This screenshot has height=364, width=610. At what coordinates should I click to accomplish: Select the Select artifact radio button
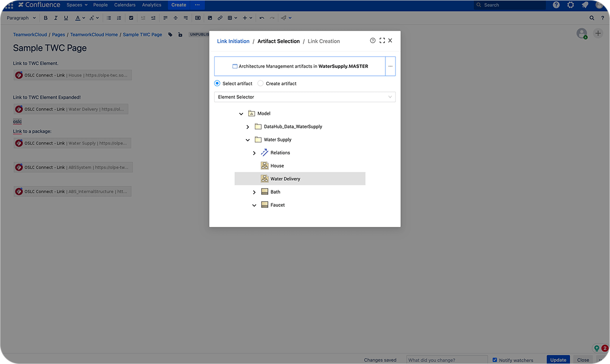pos(217,83)
